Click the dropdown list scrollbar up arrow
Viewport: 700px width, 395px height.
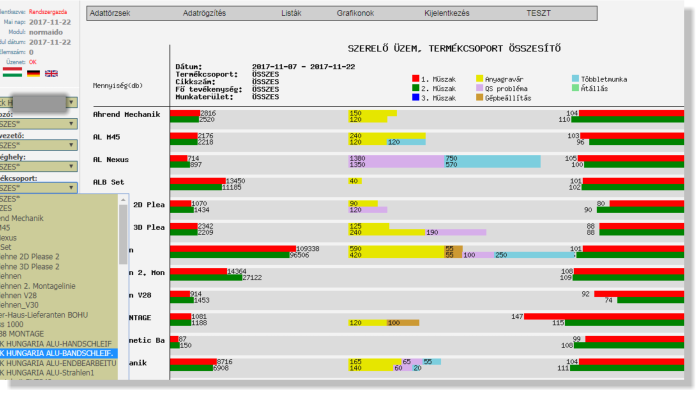pyautogui.click(x=123, y=200)
